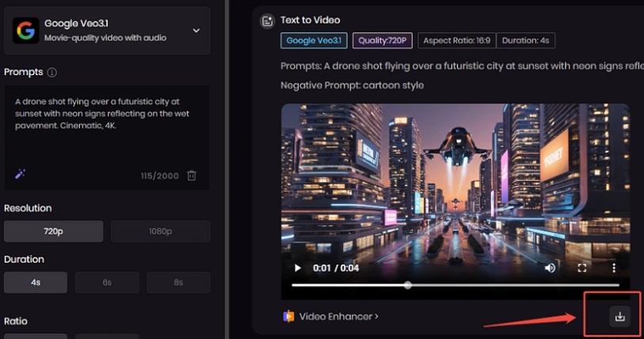Image resolution: width=644 pixels, height=339 pixels.
Task: Click the Google logo icon of Veo3.1
Action: click(x=26, y=30)
